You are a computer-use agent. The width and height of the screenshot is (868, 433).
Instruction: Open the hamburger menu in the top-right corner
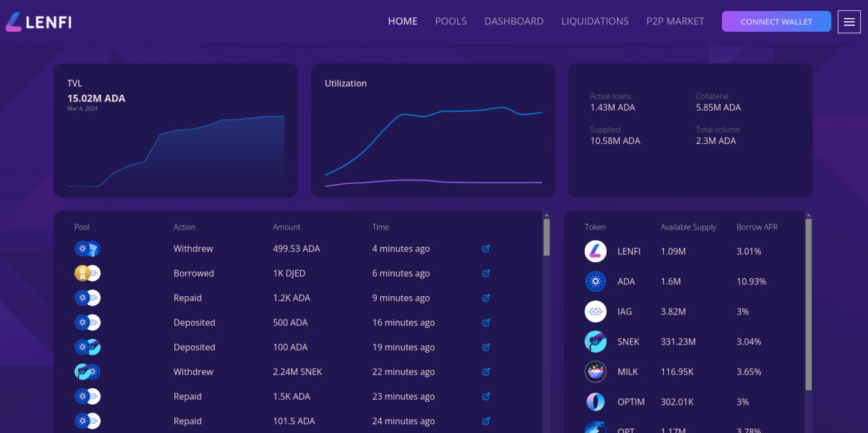[849, 22]
